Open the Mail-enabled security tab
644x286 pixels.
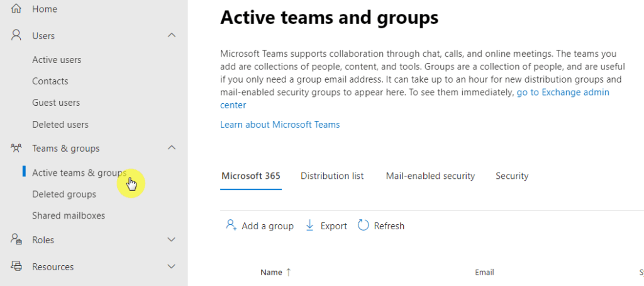pos(430,176)
